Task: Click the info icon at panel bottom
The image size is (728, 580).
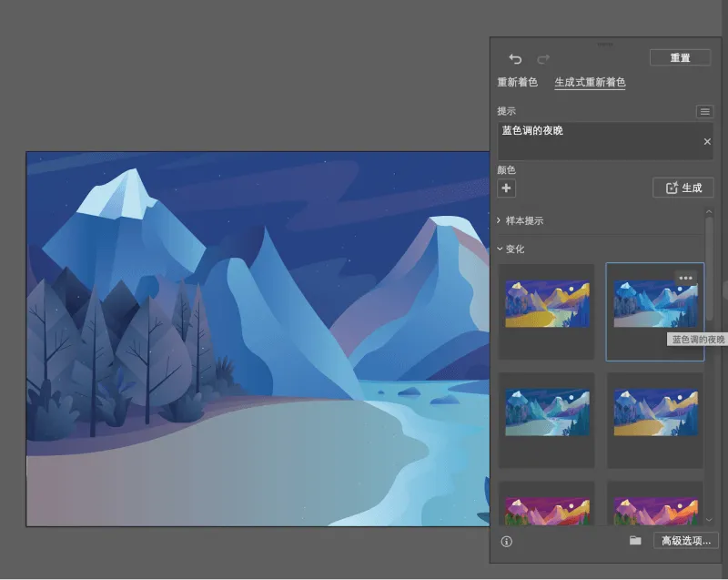Action: pyautogui.click(x=507, y=542)
